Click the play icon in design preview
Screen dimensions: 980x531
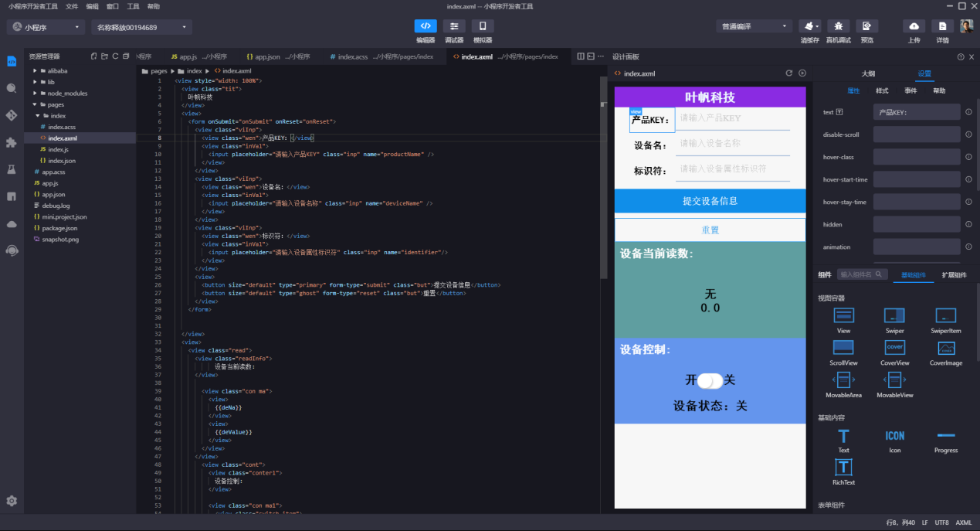[x=802, y=73]
